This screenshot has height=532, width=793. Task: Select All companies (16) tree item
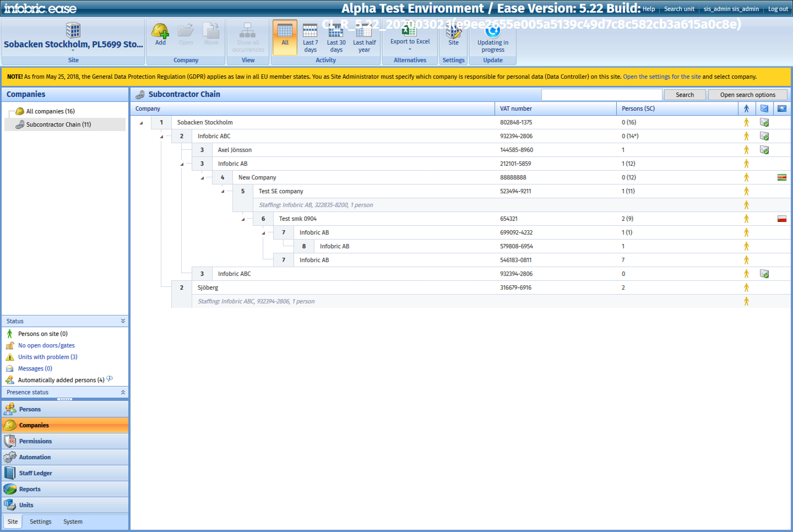(x=50, y=111)
